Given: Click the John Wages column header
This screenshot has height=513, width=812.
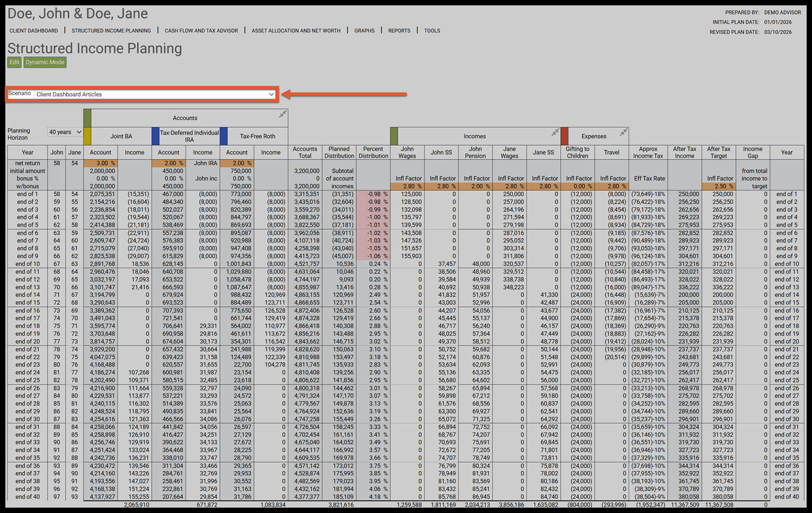Looking at the screenshot, I should [x=407, y=153].
